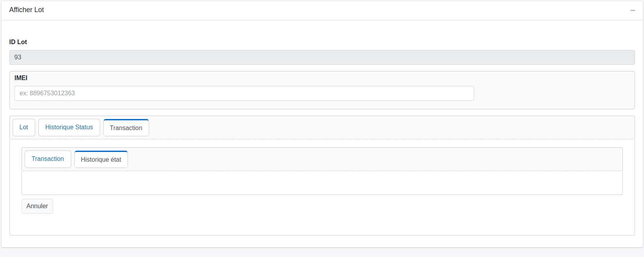Activate the Lot tab on the left
644x257 pixels.
click(23, 127)
